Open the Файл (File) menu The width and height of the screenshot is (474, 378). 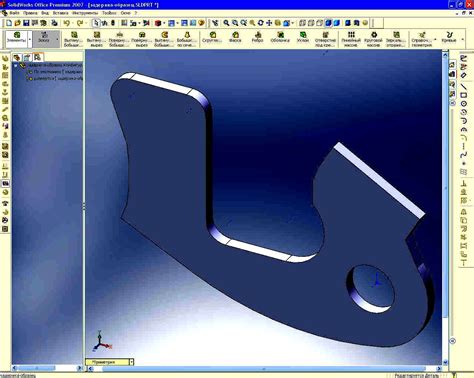pyautogui.click(x=14, y=13)
